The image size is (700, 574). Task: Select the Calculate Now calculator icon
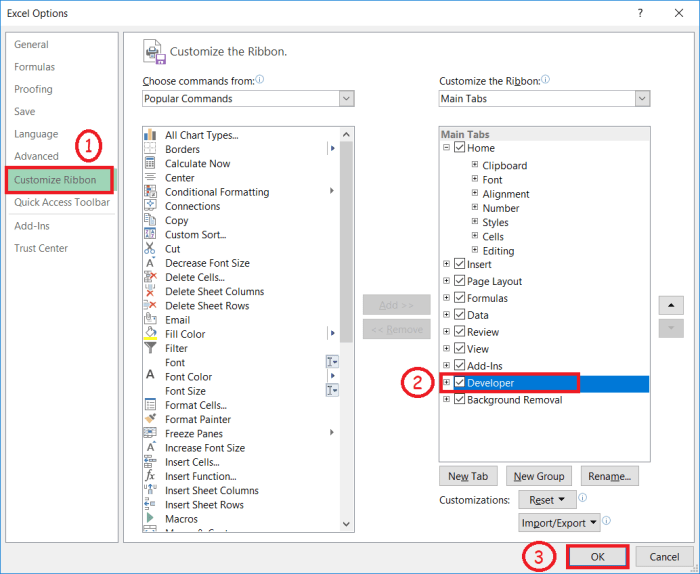click(150, 163)
